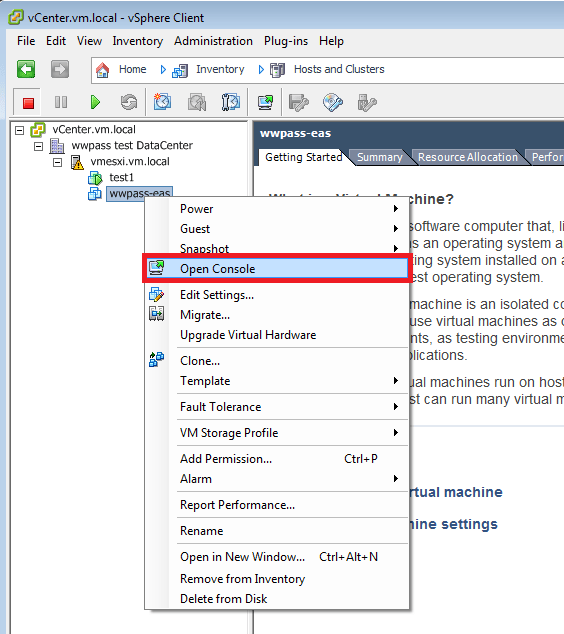Screen dimensions: 564x634
Task: Click the Inventory icon in breadcrumb
Action: pos(180,70)
